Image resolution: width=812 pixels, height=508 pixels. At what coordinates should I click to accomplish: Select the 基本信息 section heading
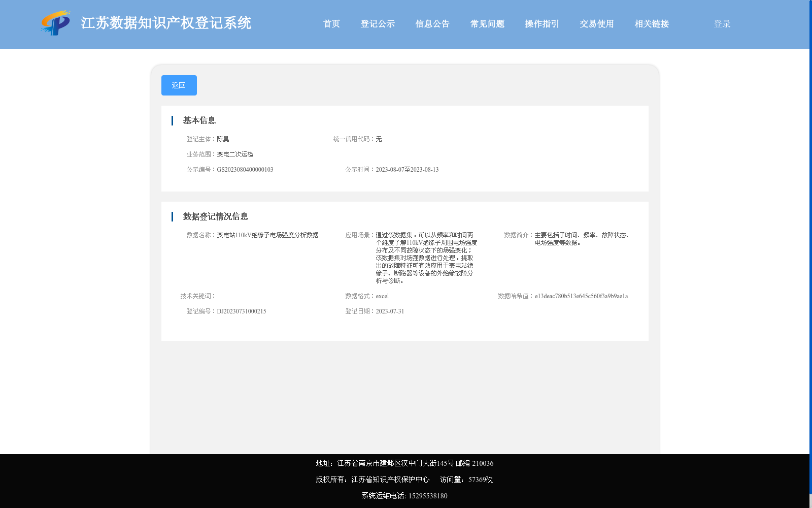tap(199, 120)
